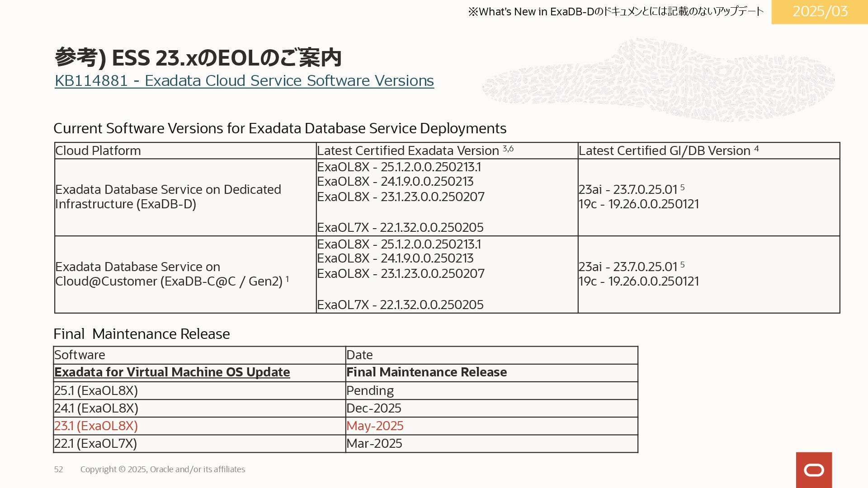Image resolution: width=868 pixels, height=488 pixels.
Task: Click the May-2025 date cell
Action: 375,426
